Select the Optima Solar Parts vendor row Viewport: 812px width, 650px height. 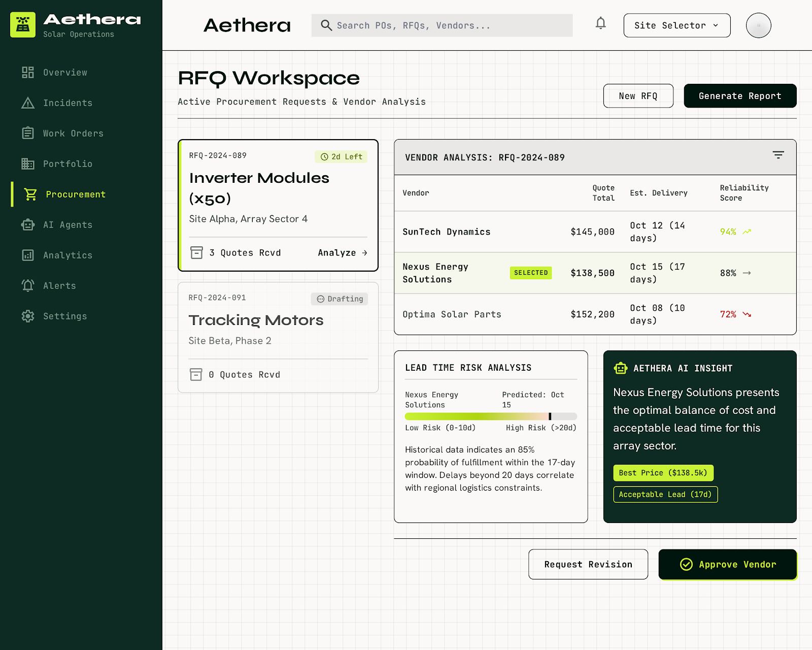coord(595,314)
